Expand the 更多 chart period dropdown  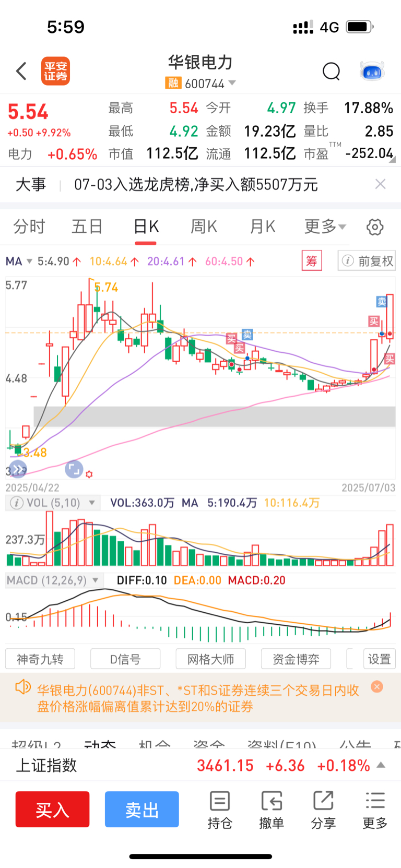click(325, 227)
